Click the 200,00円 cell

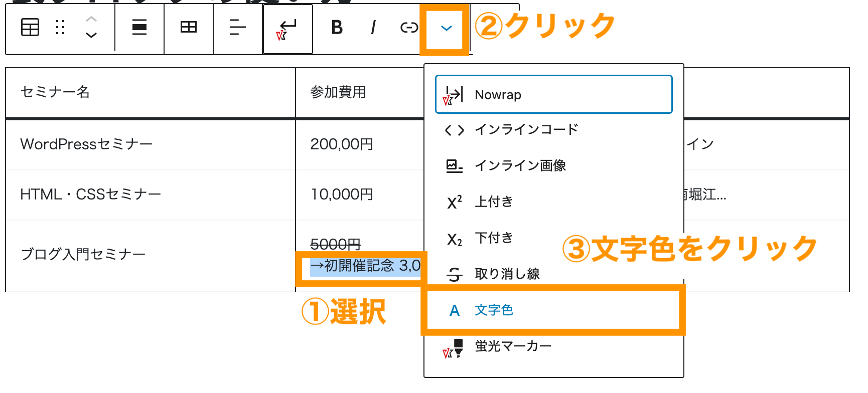(x=360, y=145)
